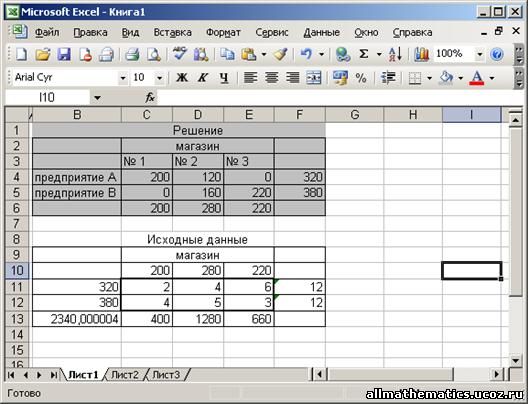Click the Undo arrow icon
This screenshot has height=404, width=528.
click(306, 54)
